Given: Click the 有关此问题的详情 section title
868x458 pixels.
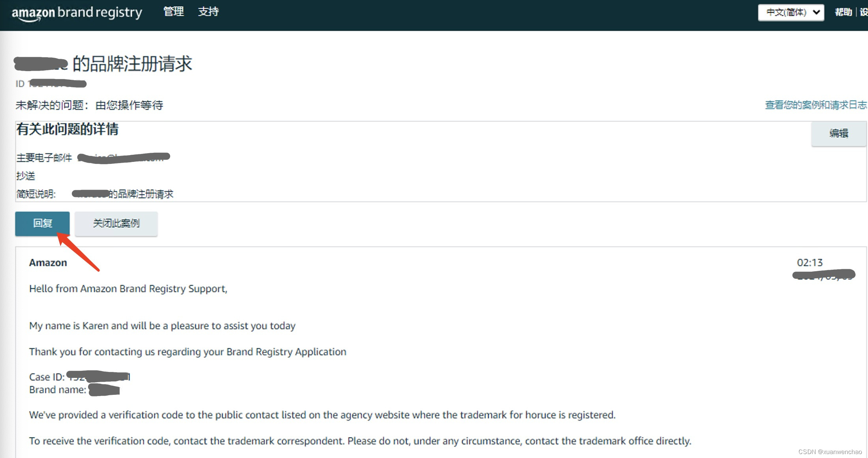Looking at the screenshot, I should (67, 129).
